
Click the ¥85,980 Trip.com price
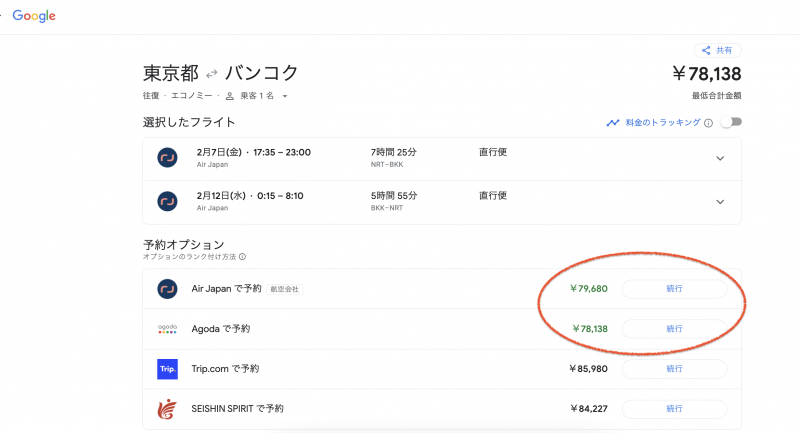tap(588, 369)
